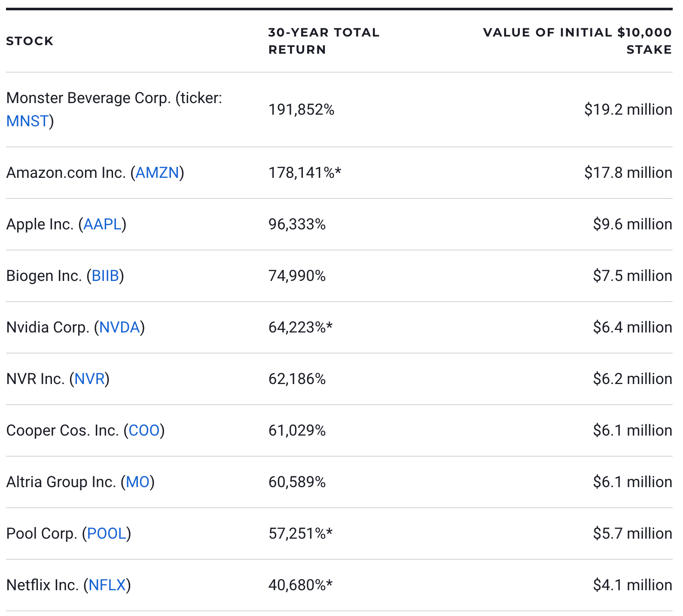
Task: Select the 191,852% return value
Action: tap(302, 110)
